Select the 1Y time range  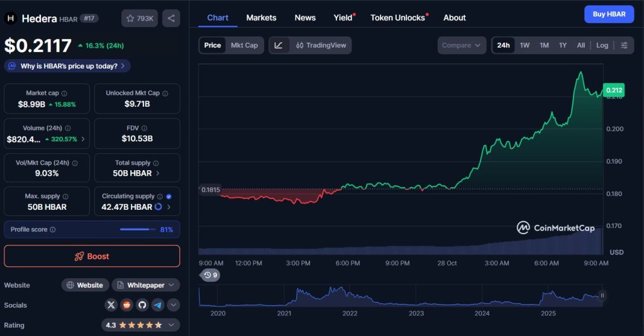[563, 45]
